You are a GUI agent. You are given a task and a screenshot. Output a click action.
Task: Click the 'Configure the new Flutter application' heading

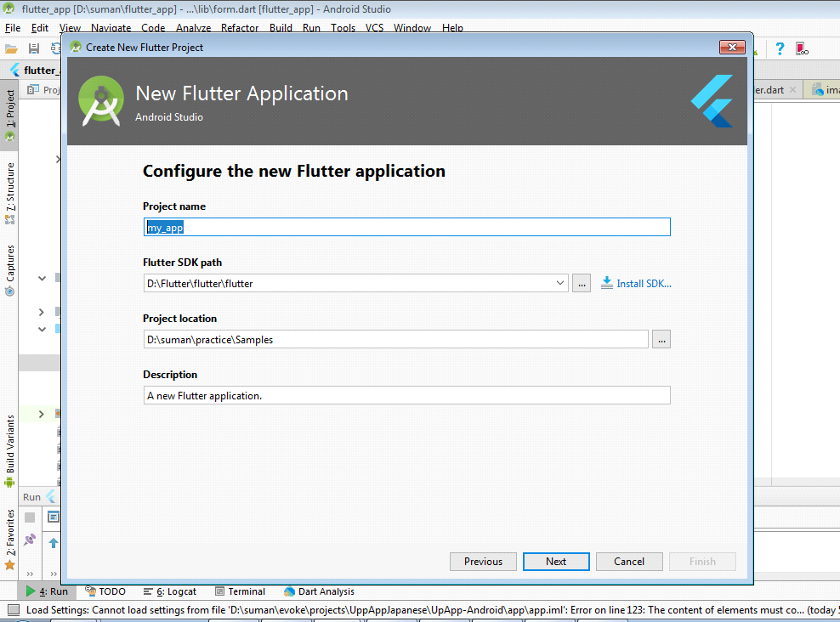point(294,171)
